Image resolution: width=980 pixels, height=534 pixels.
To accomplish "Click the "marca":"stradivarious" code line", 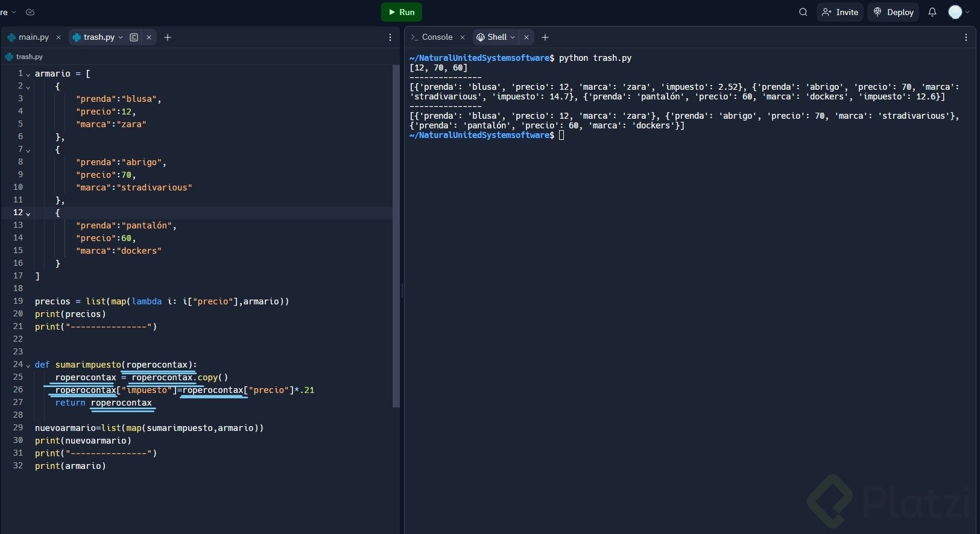I will point(134,187).
